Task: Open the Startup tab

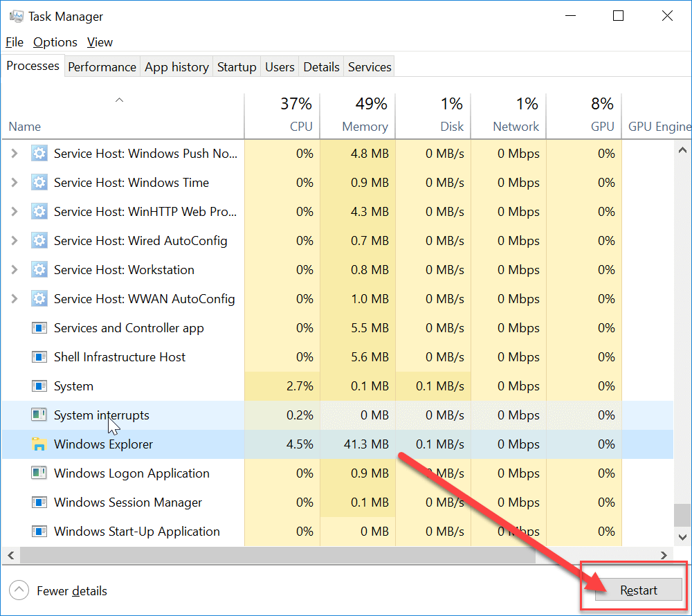Action: [x=237, y=67]
